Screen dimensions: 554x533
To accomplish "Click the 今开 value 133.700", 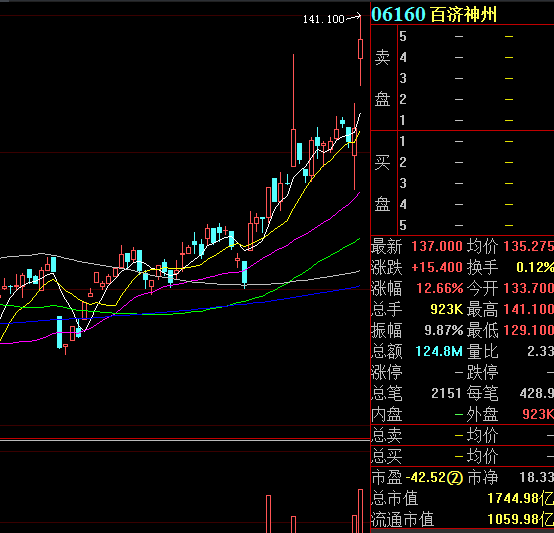I will (x=529, y=289).
